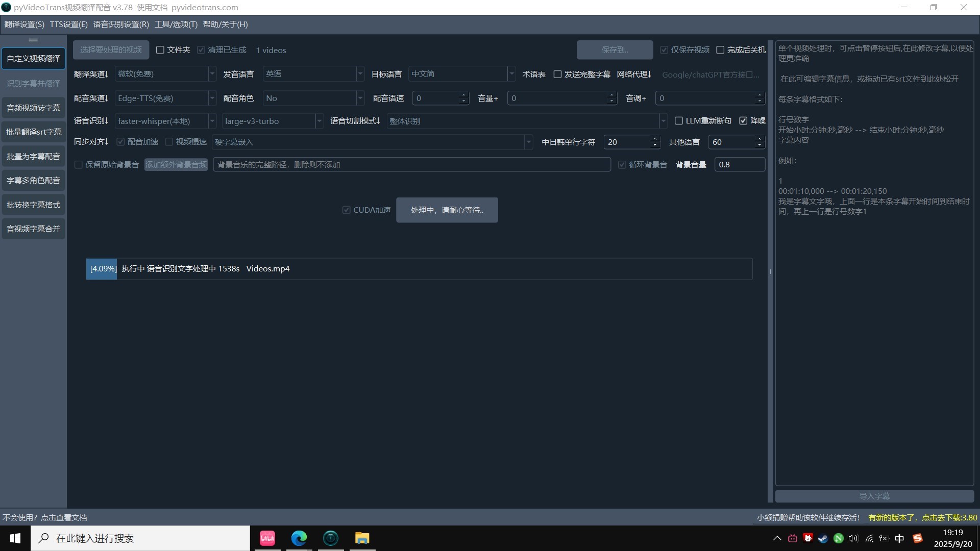Screen dimensions: 980x551
Task: Open 目标语言 dropdown showing 中文简
Action: tap(462, 74)
